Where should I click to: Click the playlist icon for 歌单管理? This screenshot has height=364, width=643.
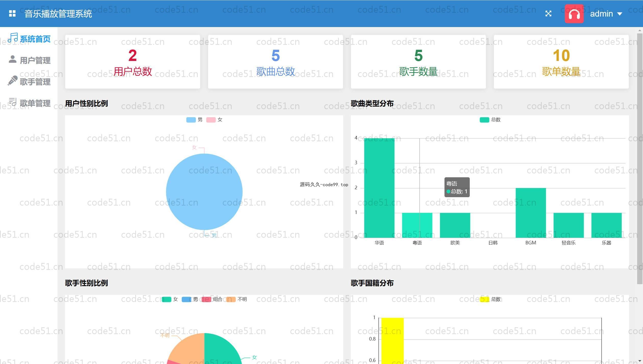coord(13,102)
